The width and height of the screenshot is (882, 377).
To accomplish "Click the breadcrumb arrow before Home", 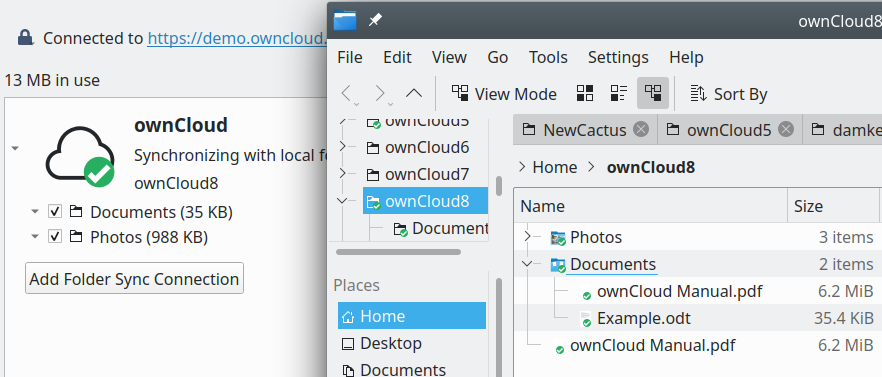I will coord(522,167).
